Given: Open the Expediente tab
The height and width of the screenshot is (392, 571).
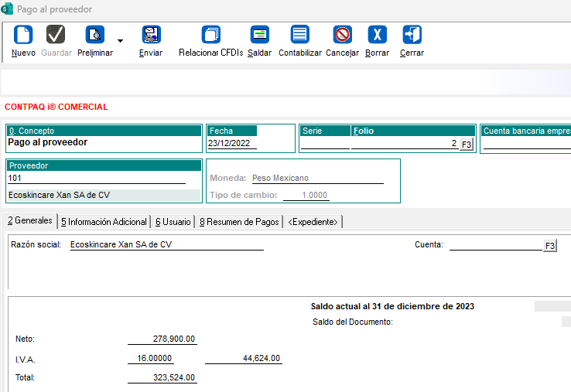Looking at the screenshot, I should [313, 222].
